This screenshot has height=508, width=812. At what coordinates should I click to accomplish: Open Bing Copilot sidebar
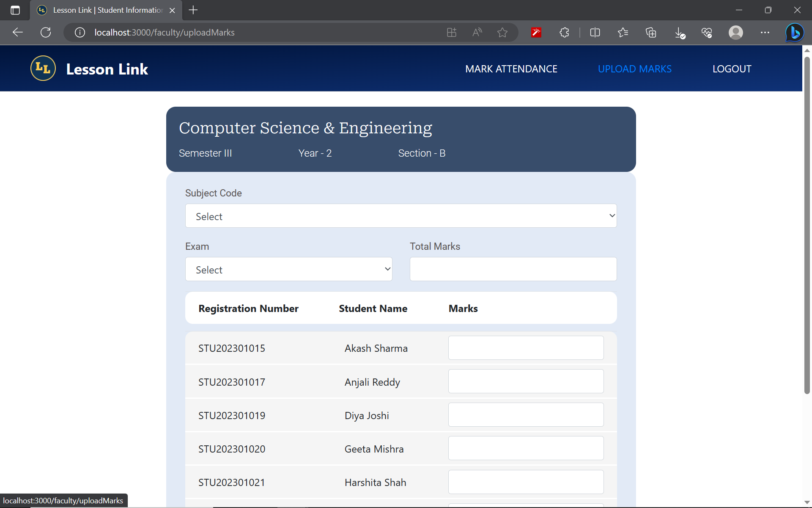pos(794,32)
